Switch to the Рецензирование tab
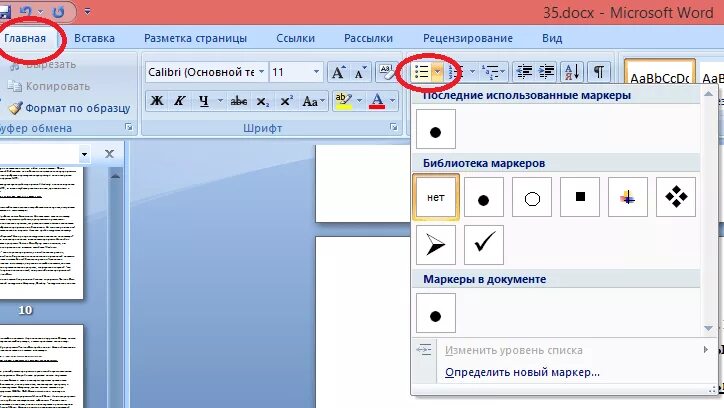This screenshot has width=724, height=408. tap(468, 38)
